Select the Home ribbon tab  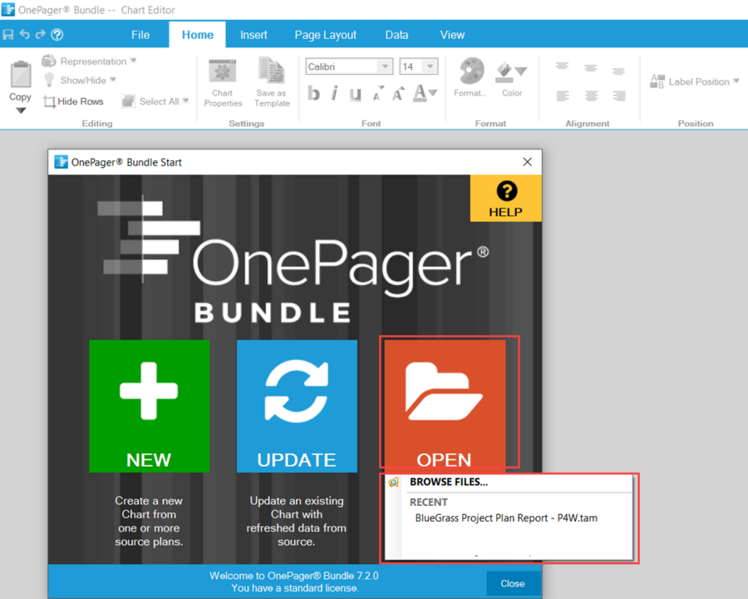point(197,35)
